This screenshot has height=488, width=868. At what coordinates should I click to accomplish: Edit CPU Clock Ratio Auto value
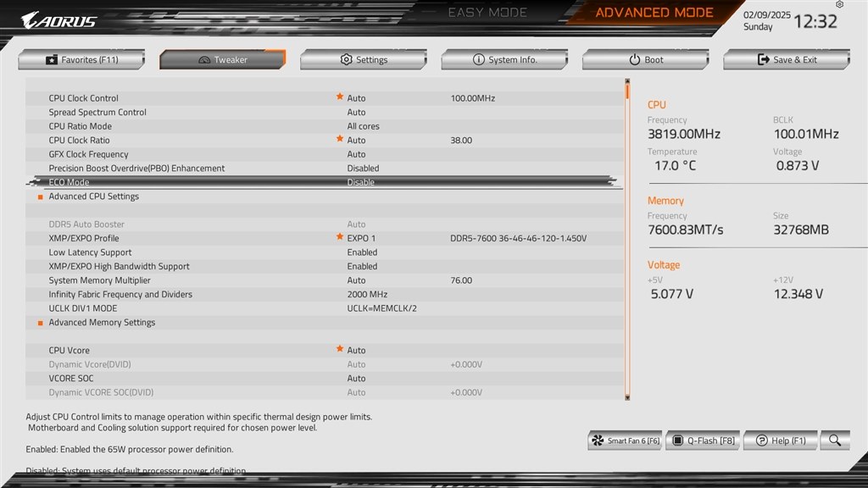tap(356, 140)
